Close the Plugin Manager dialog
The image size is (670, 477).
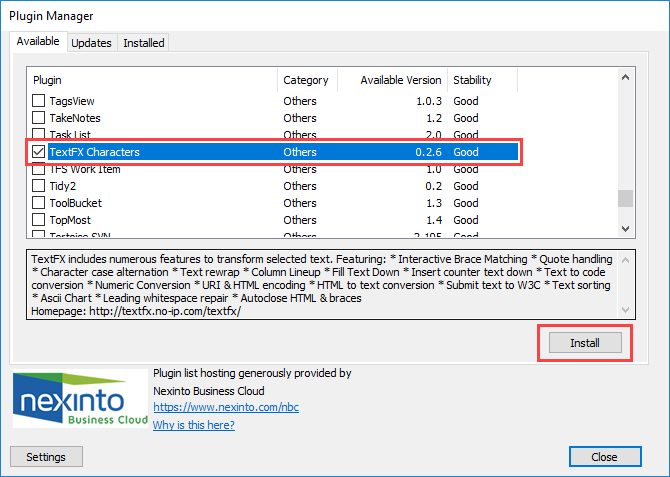[605, 457]
